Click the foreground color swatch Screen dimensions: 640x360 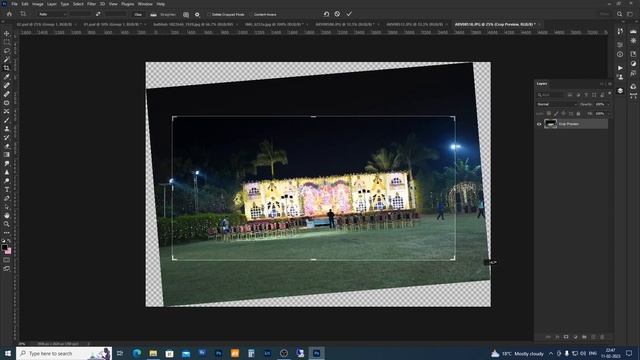coord(4,247)
